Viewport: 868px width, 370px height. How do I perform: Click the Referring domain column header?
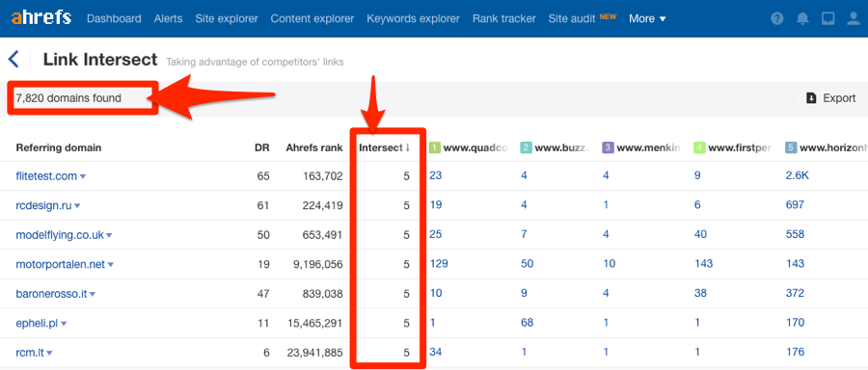tap(59, 147)
